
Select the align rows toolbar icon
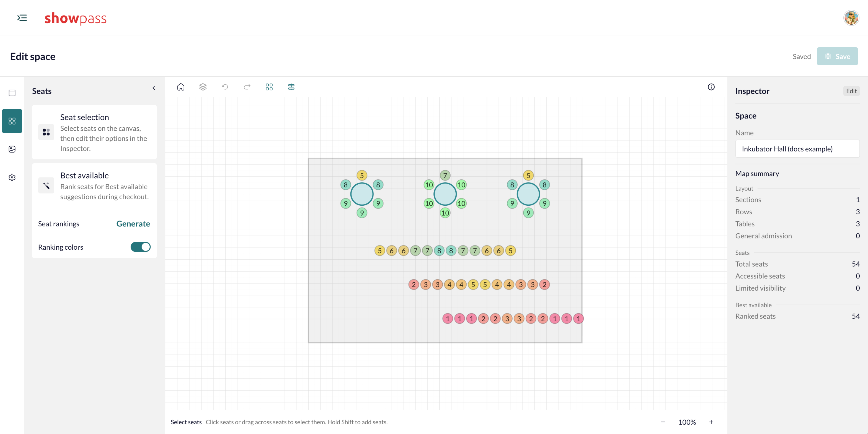[291, 87]
